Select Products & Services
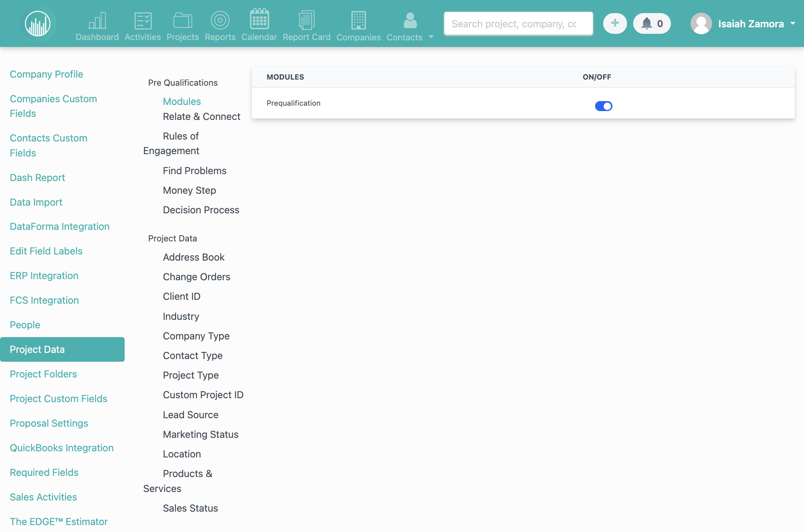This screenshot has width=804, height=532. pyautogui.click(x=178, y=481)
